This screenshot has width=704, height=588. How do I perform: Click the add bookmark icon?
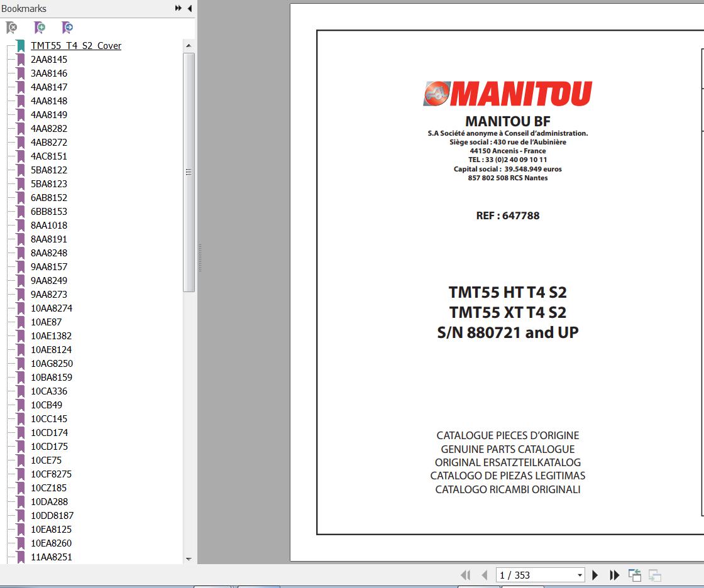coord(40,28)
